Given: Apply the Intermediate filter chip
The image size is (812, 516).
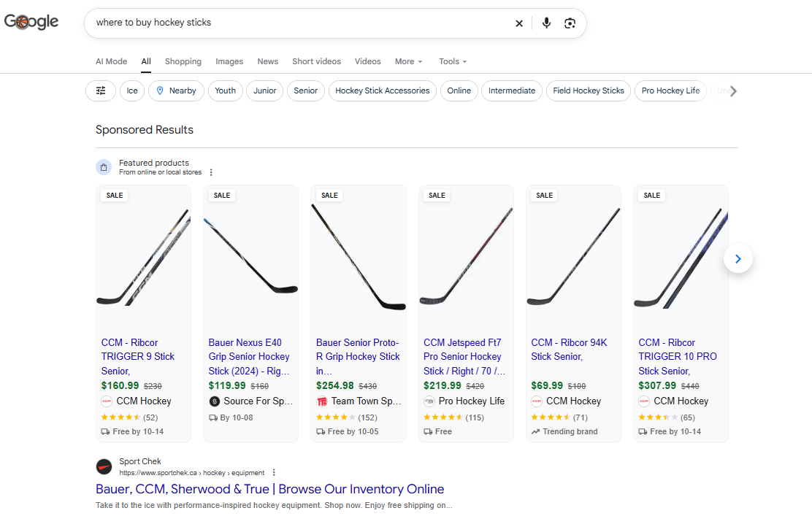Looking at the screenshot, I should point(512,91).
